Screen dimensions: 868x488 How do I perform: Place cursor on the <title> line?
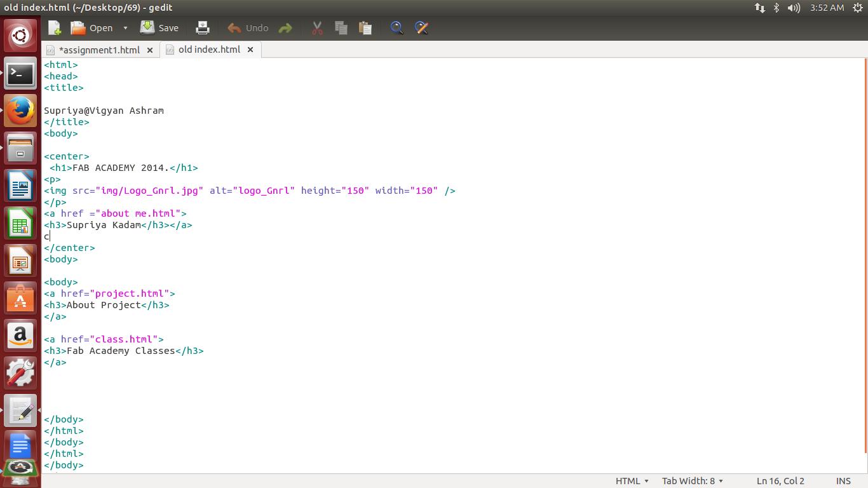point(64,88)
